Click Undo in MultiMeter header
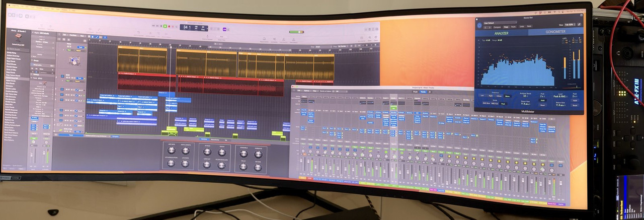This screenshot has width=644, height=220. coord(522,27)
